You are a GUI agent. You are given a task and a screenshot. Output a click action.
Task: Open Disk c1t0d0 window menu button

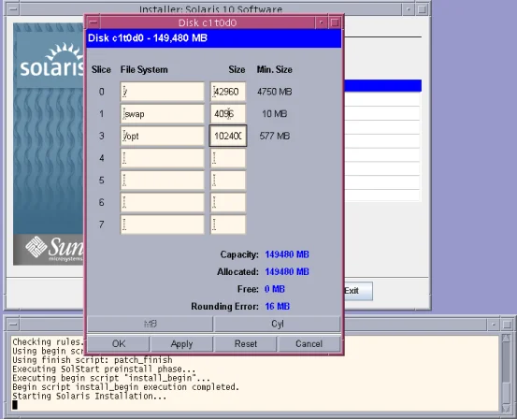pyautogui.click(x=93, y=22)
